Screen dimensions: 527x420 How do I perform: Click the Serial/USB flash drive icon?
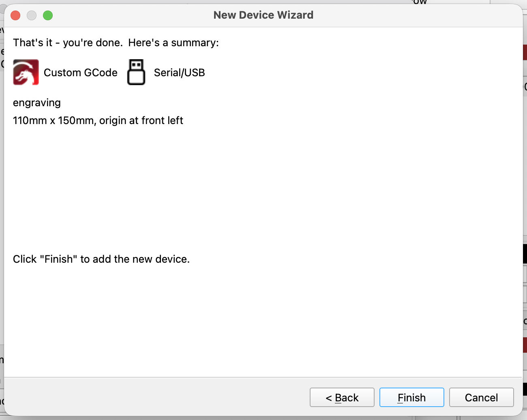136,72
